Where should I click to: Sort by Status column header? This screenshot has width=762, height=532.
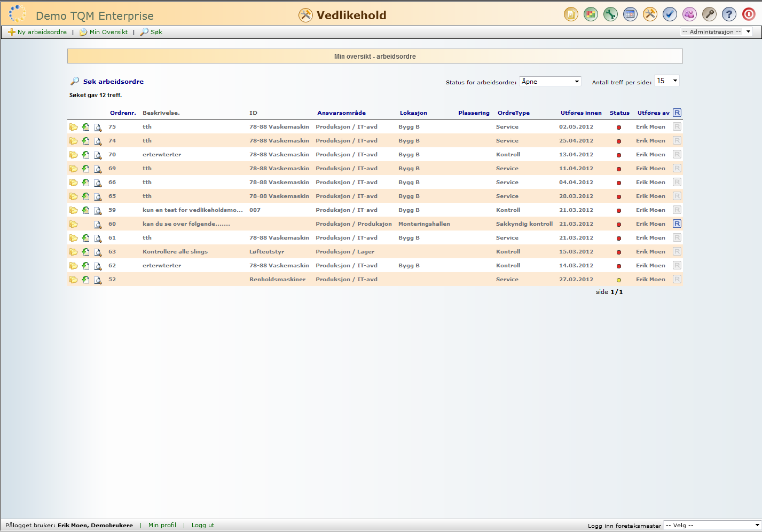[x=619, y=113]
